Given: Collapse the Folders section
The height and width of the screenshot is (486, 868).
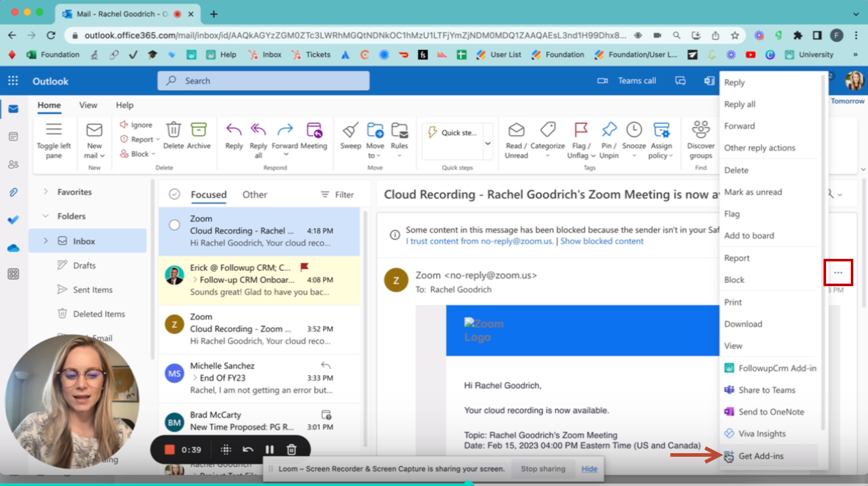Looking at the screenshot, I should pos(46,216).
